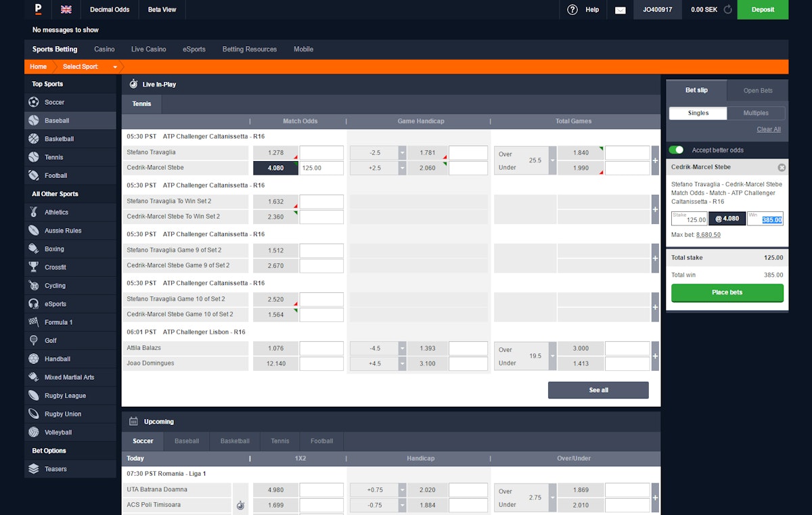Click the UK flag language icon
The width and height of the screenshot is (812, 515).
(66, 9)
